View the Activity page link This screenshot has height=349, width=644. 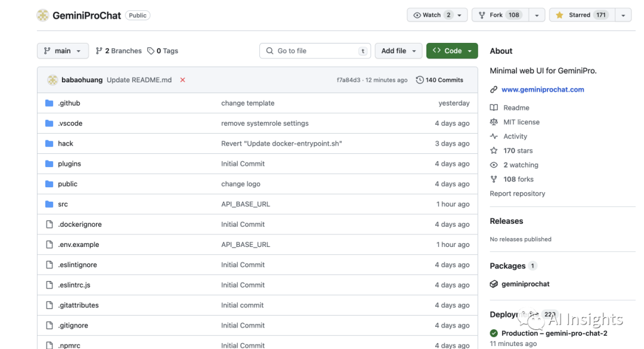515,137
